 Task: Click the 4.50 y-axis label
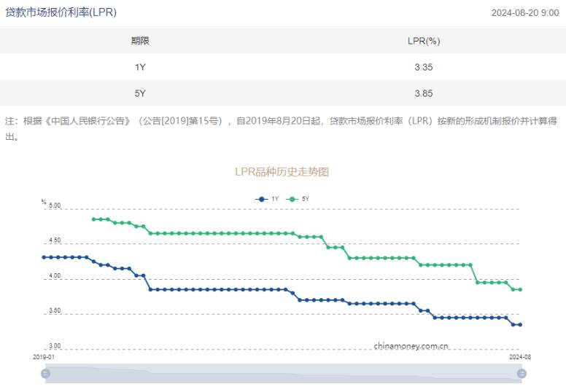[x=55, y=240]
